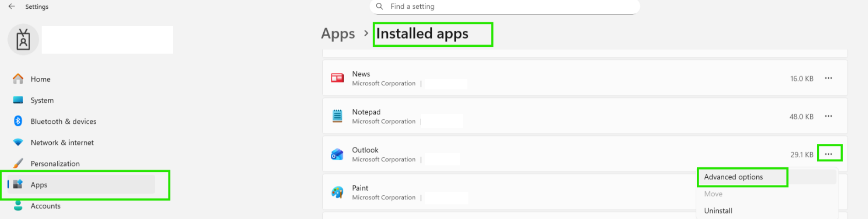Click the Apps breadcrumb link
This screenshot has height=219, width=868.
tap(338, 34)
